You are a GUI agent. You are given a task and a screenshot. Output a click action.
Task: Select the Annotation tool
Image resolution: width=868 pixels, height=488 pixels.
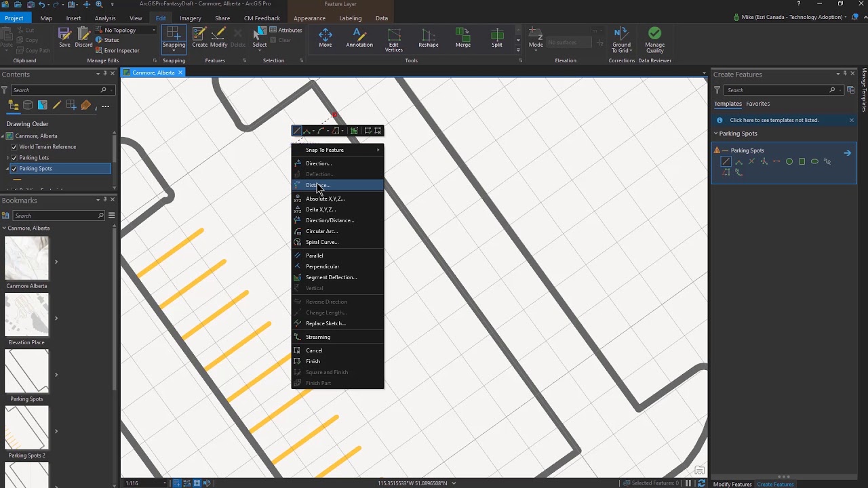[359, 37]
